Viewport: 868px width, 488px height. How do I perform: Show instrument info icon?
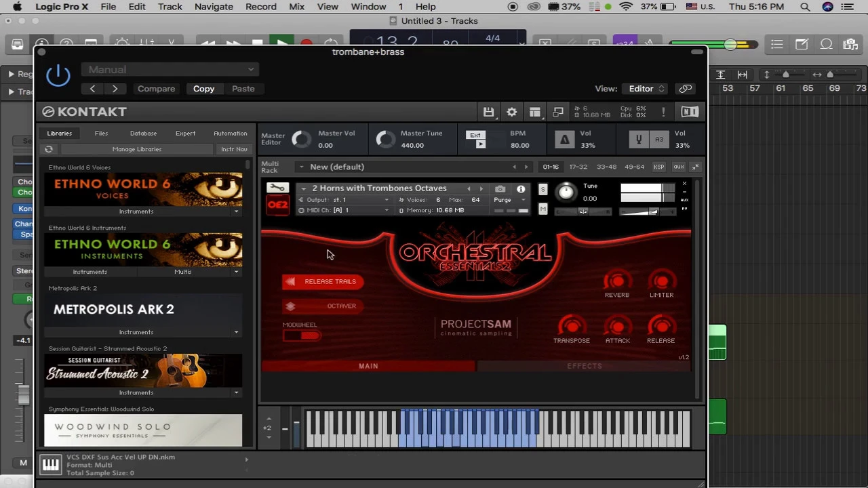coord(521,189)
